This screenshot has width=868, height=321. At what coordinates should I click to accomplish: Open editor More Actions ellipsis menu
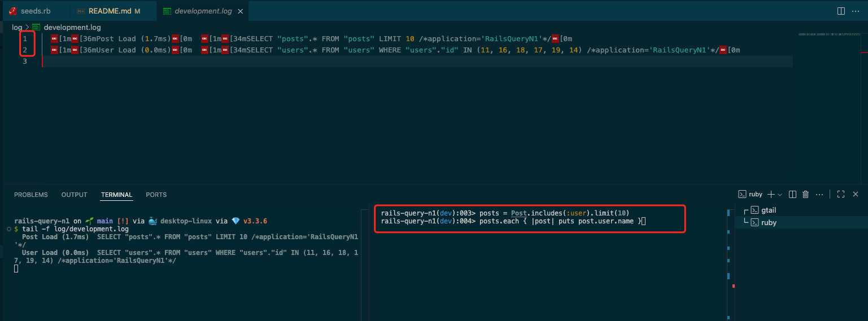pos(856,11)
